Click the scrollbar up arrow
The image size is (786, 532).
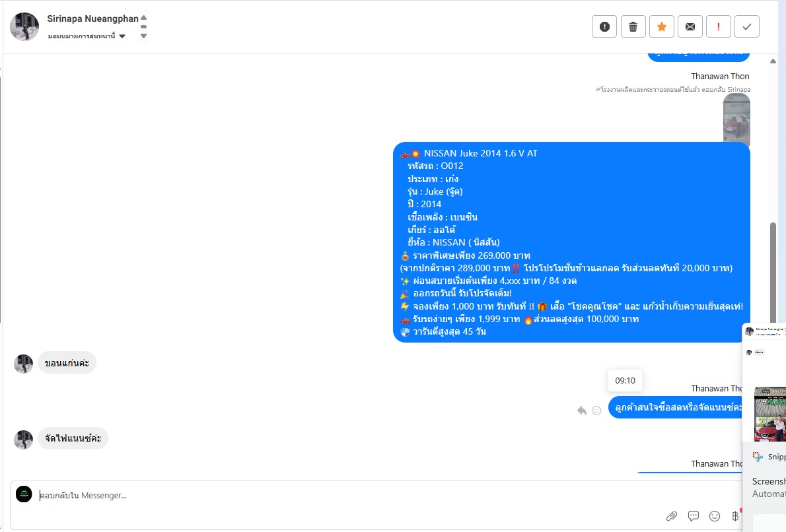tap(773, 61)
